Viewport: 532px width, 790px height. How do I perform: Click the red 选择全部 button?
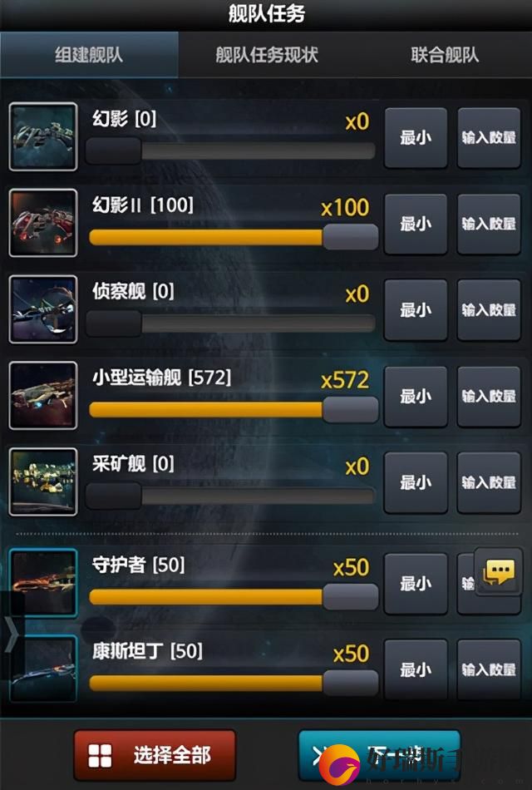155,755
